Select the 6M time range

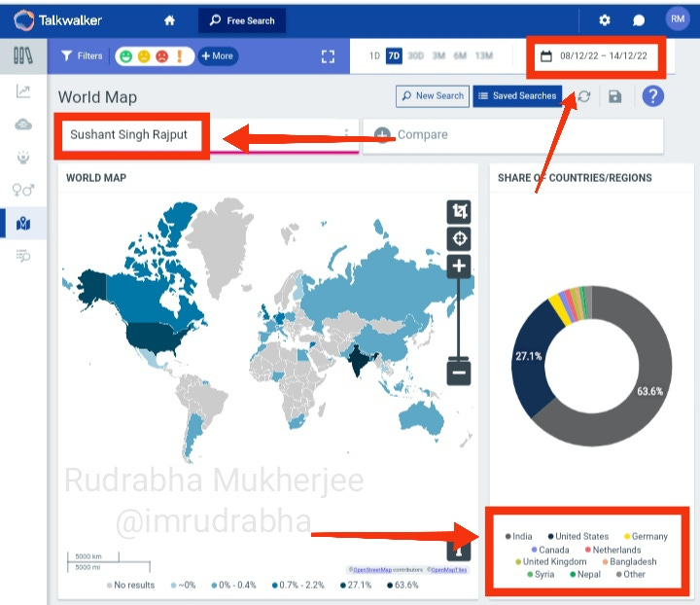tap(460, 55)
